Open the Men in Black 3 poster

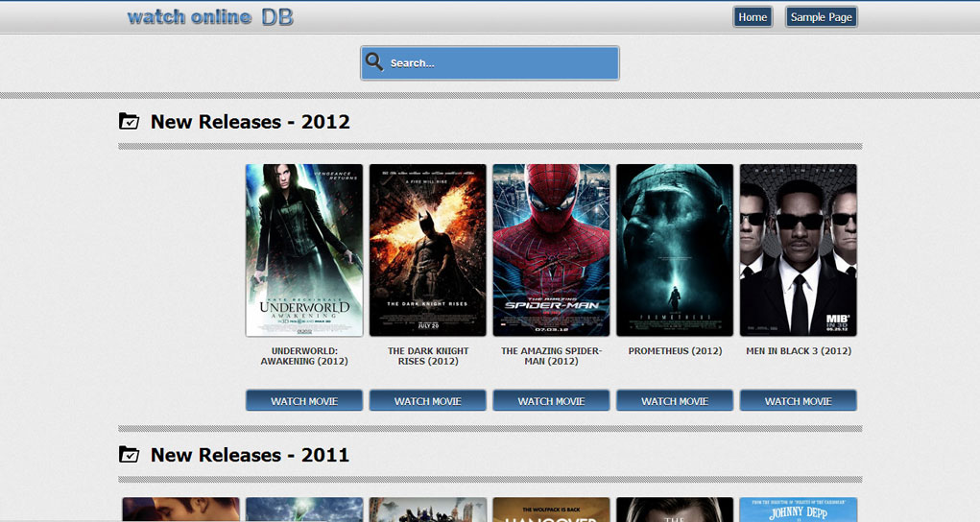(799, 250)
